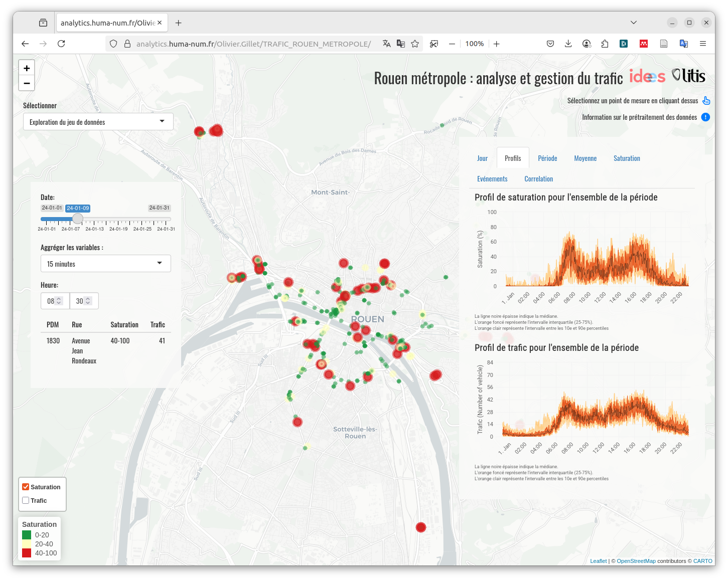Image resolution: width=728 pixels, height=580 pixels.
Task: Open the Exploration du jeu de données dropdown
Action: pos(98,122)
